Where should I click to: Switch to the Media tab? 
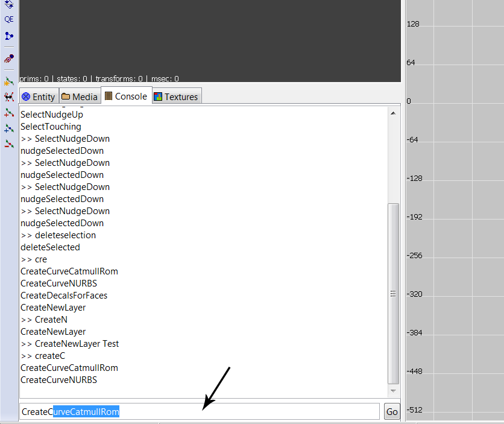(x=80, y=97)
